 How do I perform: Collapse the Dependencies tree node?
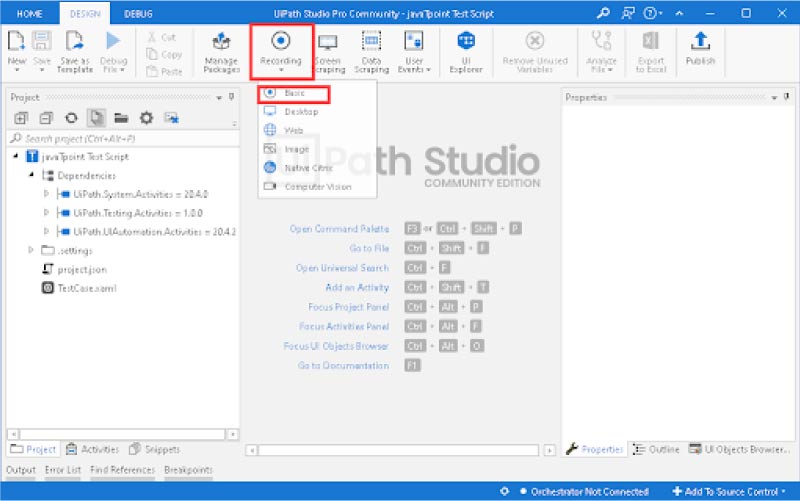32,175
